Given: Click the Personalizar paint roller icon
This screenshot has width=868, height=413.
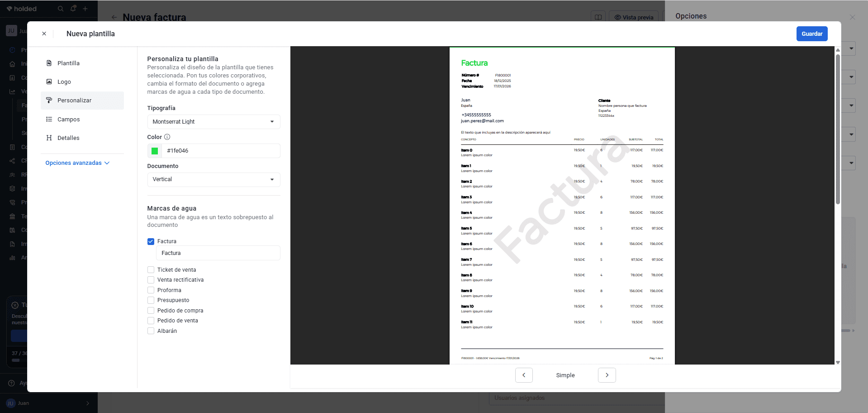Looking at the screenshot, I should [49, 100].
